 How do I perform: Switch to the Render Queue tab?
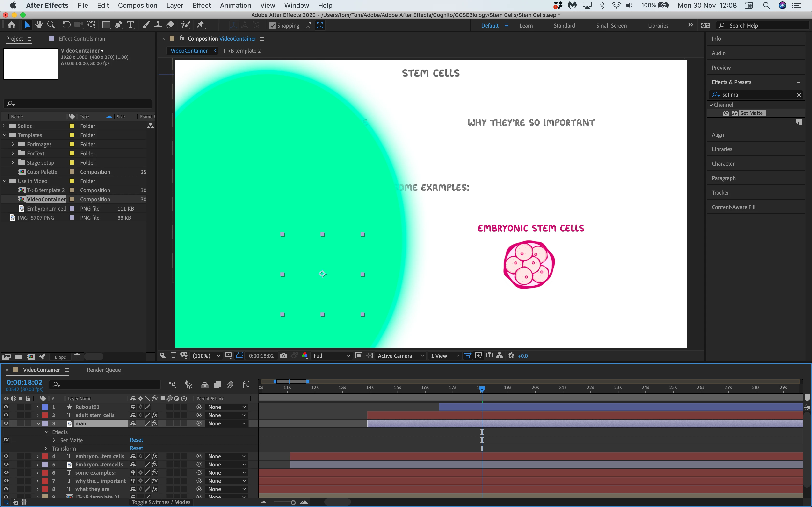104,370
